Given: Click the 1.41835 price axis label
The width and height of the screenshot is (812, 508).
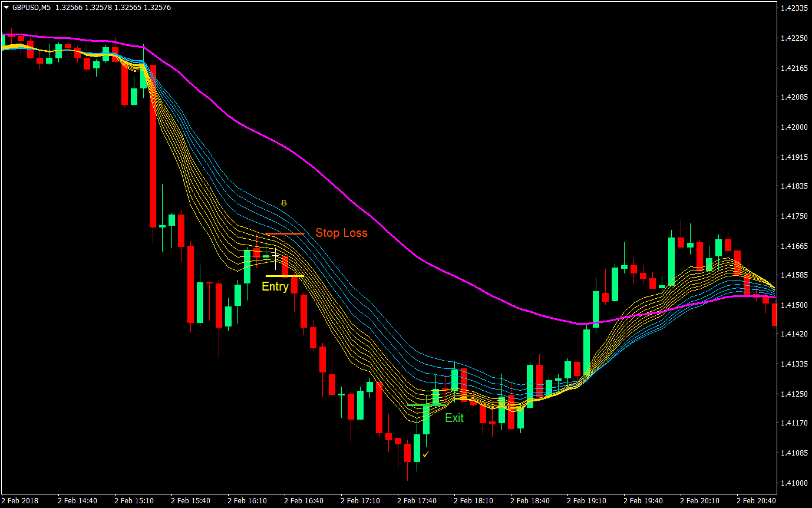Looking at the screenshot, I should click(793, 186).
